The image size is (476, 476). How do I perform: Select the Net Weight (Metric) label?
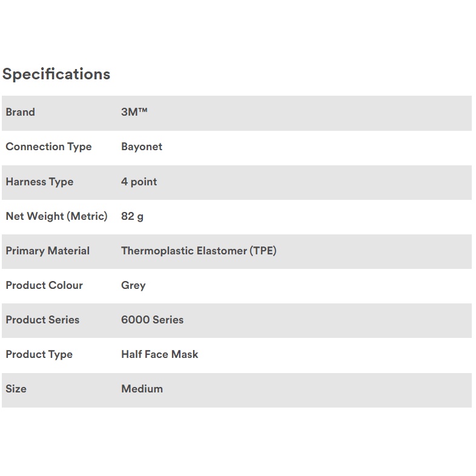click(56, 216)
